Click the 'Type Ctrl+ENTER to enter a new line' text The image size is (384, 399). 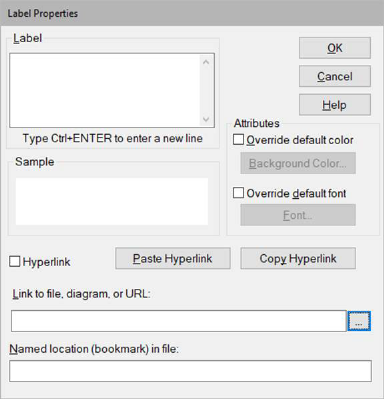[113, 138]
